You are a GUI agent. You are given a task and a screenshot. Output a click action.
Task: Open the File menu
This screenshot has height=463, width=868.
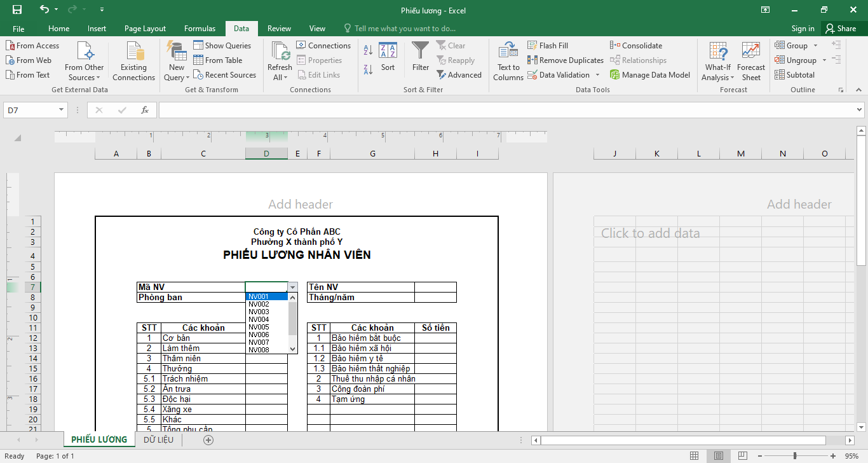coord(18,29)
